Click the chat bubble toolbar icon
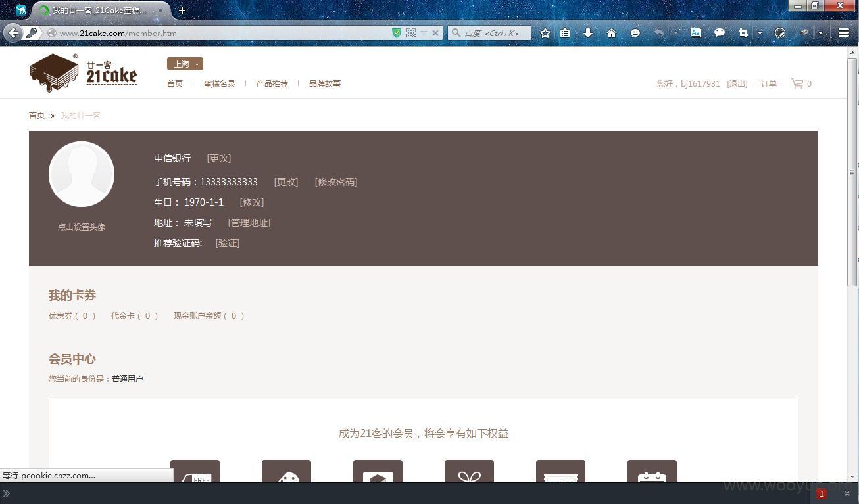 [720, 32]
